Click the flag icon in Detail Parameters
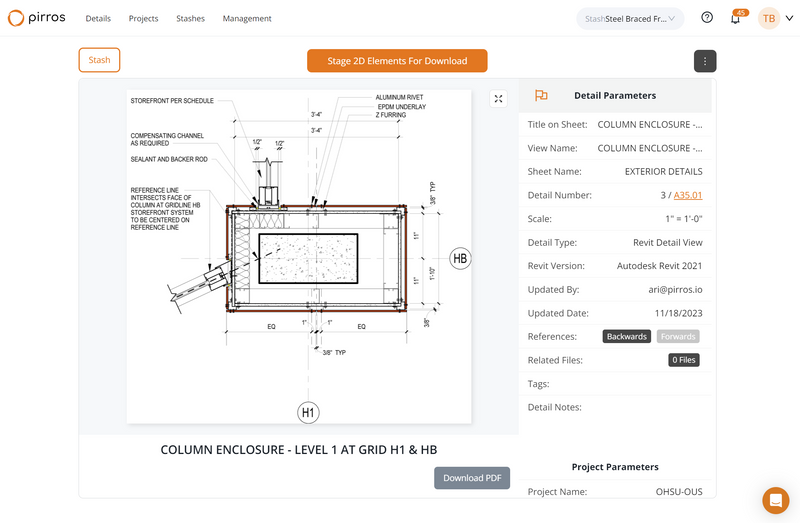This screenshot has width=800, height=523. pos(541,96)
